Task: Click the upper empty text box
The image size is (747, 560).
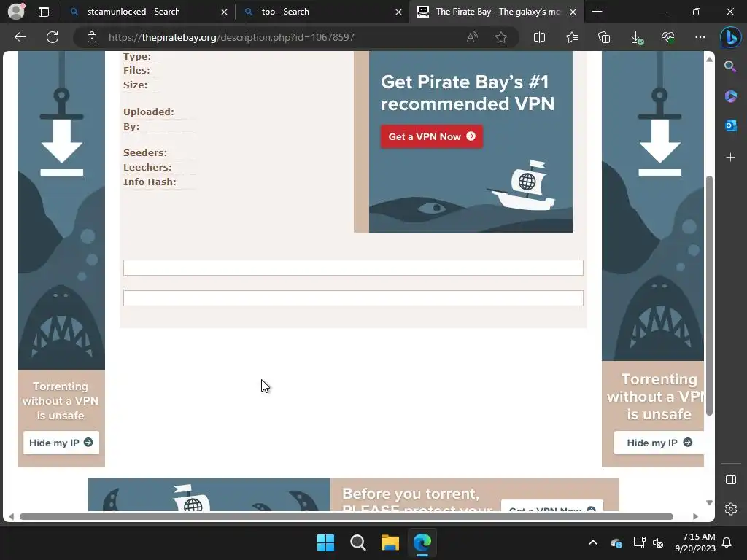Action: [353, 268]
